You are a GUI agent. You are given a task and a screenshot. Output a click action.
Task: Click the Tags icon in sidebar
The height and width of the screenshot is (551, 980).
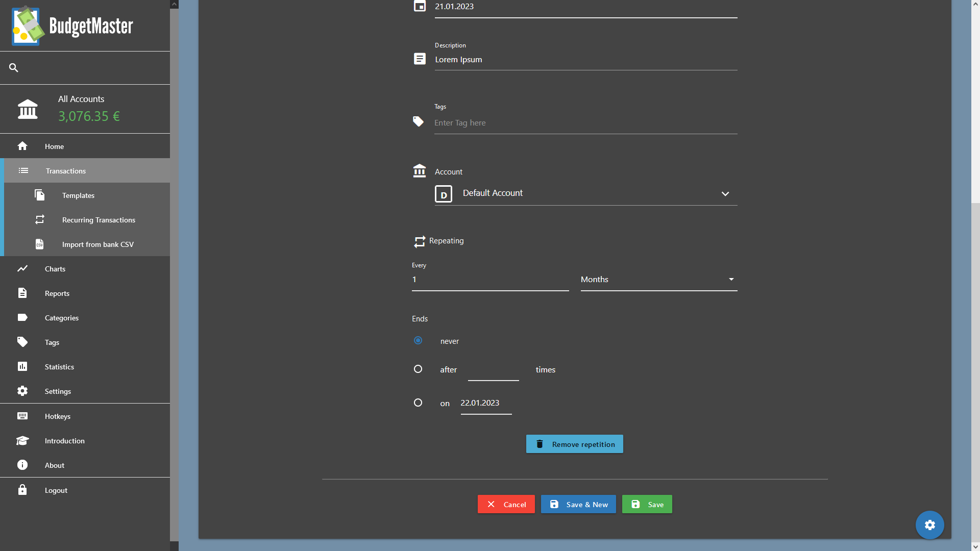pyautogui.click(x=22, y=342)
